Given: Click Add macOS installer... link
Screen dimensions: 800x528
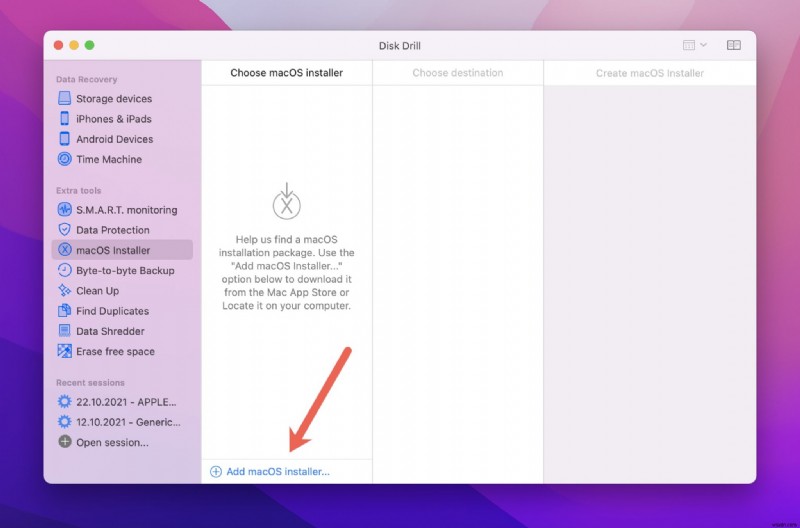Looking at the screenshot, I should point(278,472).
